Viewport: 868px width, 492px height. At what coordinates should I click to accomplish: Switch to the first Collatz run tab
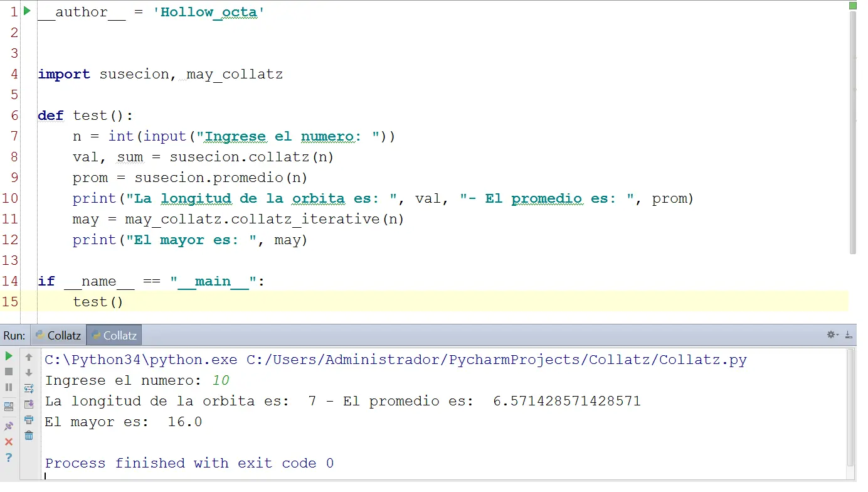coord(59,336)
